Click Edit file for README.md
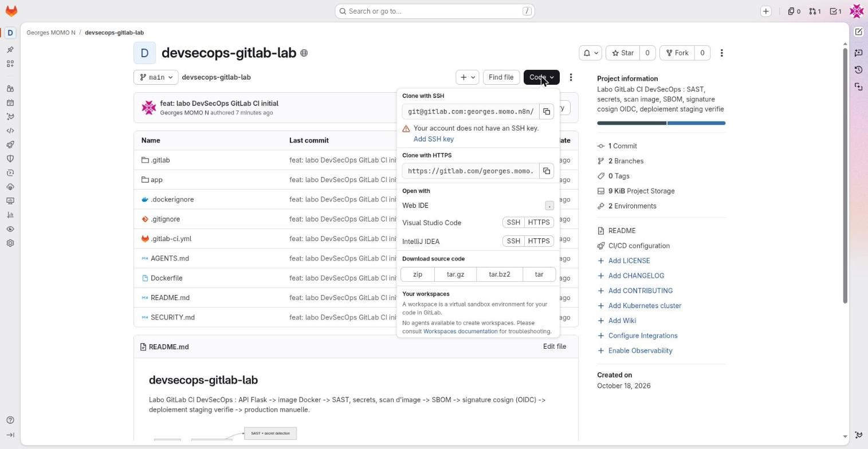Image resolution: width=868 pixels, height=449 pixels. coord(554,346)
